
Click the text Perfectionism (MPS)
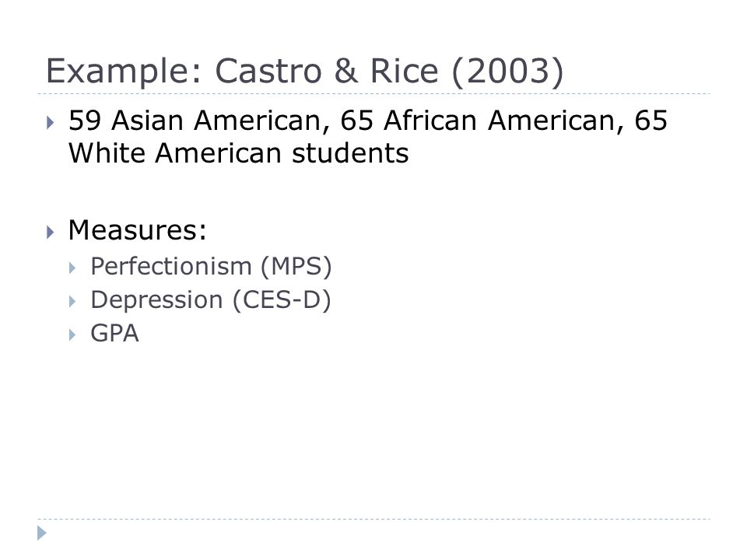click(211, 266)
